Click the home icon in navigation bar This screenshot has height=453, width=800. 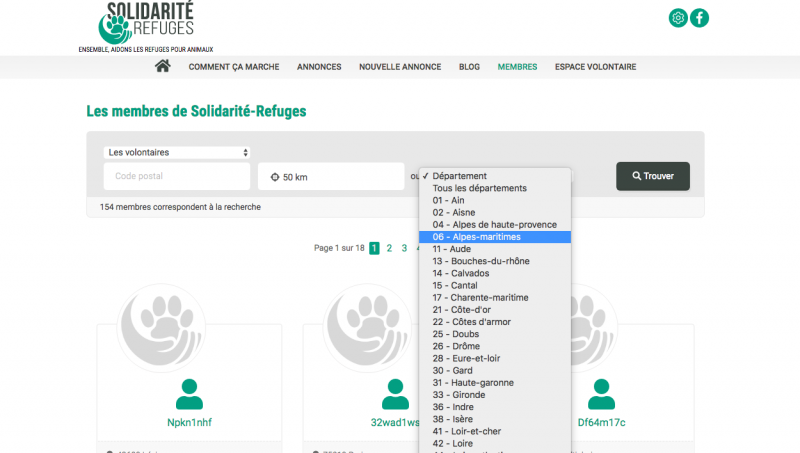163,66
